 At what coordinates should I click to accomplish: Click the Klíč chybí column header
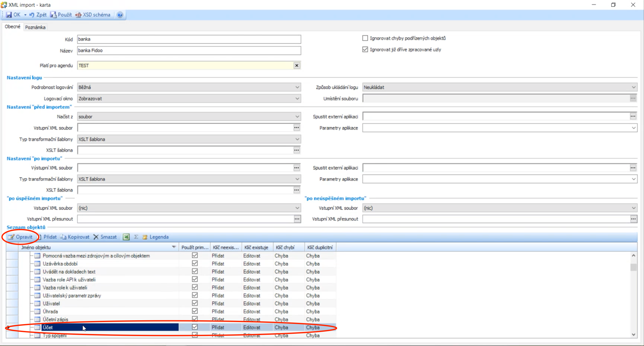click(289, 247)
